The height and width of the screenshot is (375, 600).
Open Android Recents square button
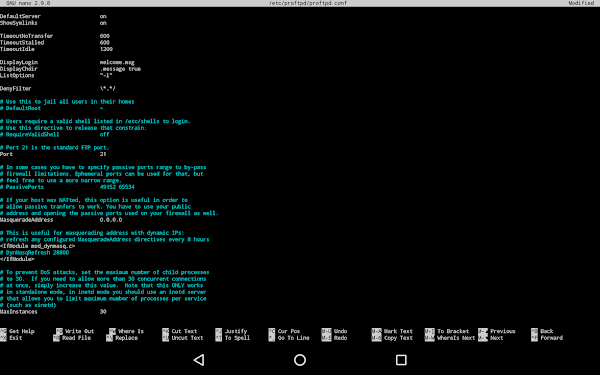point(401,360)
